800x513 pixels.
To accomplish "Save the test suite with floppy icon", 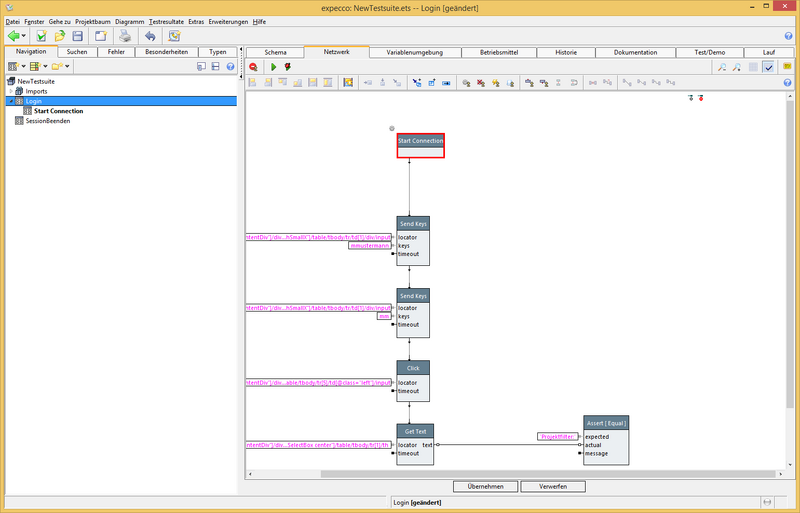I will coord(77,36).
